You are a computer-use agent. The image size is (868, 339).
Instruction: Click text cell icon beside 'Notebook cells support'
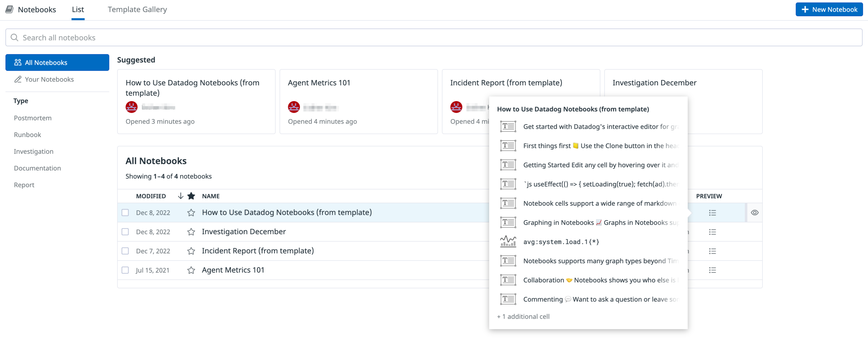pyautogui.click(x=508, y=203)
